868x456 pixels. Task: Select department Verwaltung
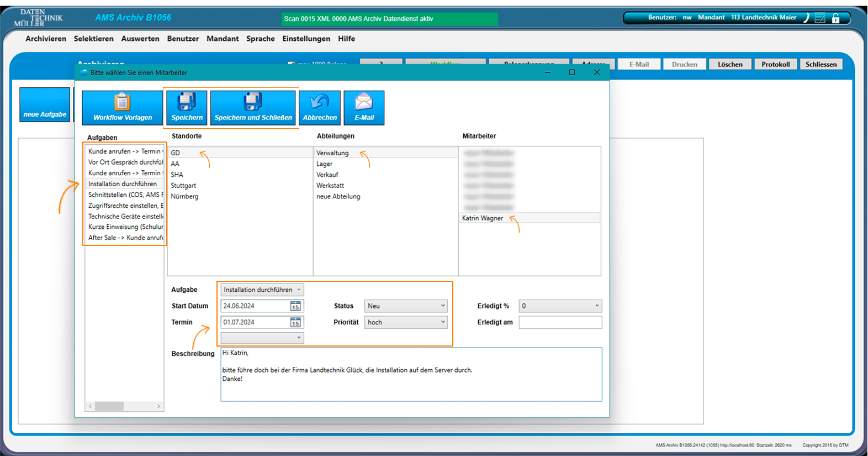(386, 153)
